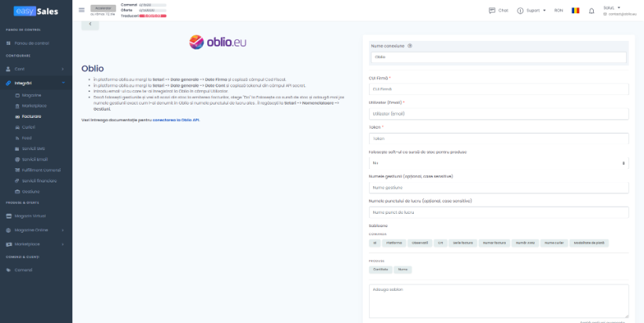The width and height of the screenshot is (644, 323).
Task: Collapse the Integrări submenu chevron
Action: coord(63,83)
